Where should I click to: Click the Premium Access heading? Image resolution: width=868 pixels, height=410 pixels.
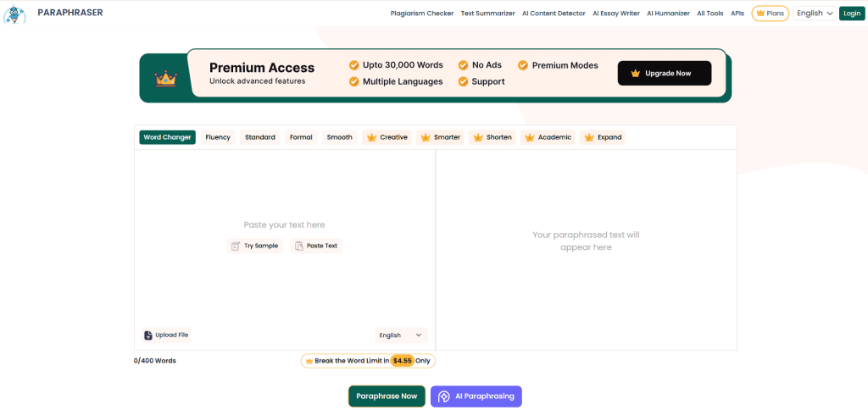262,68
